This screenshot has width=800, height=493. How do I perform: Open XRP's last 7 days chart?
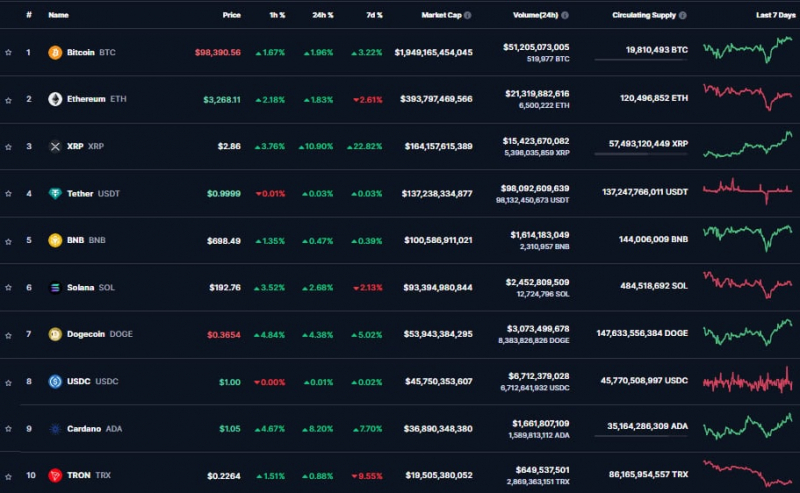point(747,144)
